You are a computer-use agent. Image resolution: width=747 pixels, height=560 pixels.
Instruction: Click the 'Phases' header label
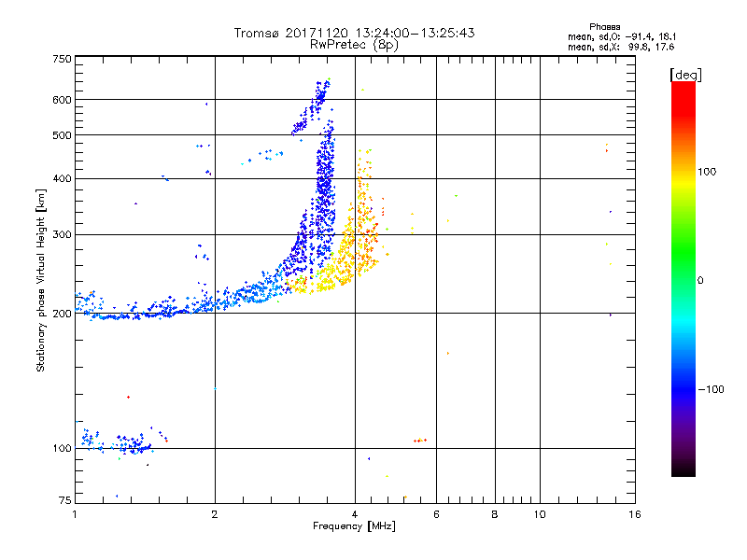tap(604, 27)
